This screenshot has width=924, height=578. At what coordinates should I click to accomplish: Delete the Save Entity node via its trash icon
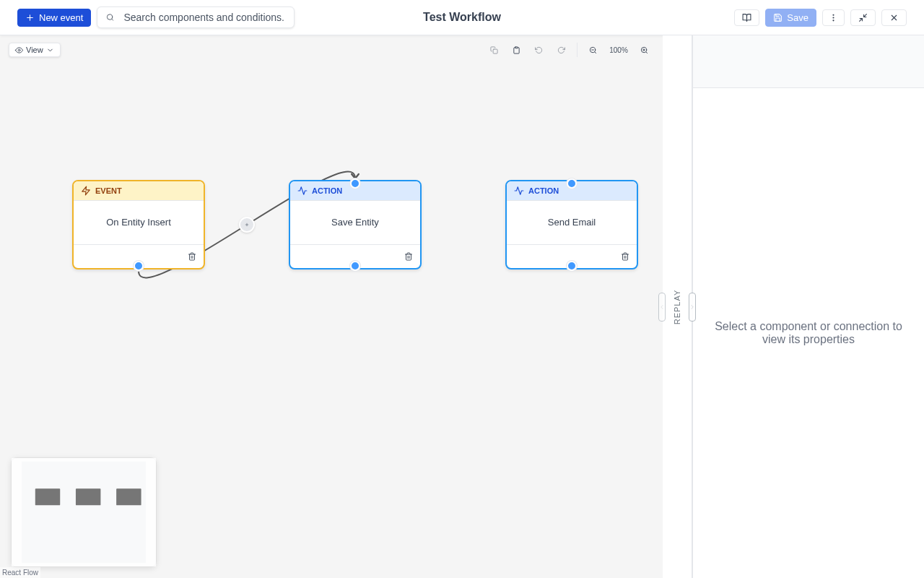pyautogui.click(x=408, y=256)
